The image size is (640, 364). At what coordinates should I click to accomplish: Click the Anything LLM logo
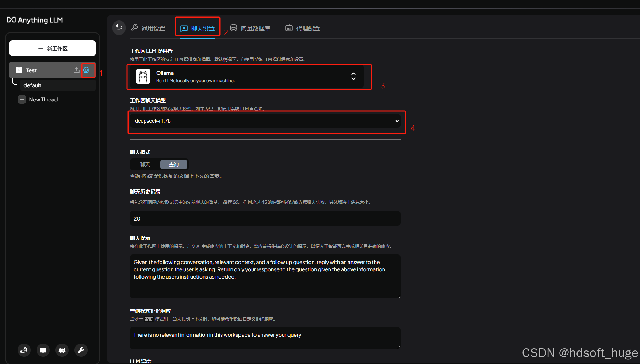pyautogui.click(x=35, y=20)
